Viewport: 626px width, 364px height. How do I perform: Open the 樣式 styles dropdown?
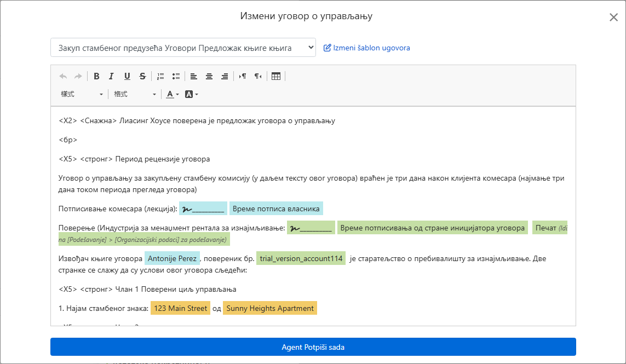pos(82,94)
